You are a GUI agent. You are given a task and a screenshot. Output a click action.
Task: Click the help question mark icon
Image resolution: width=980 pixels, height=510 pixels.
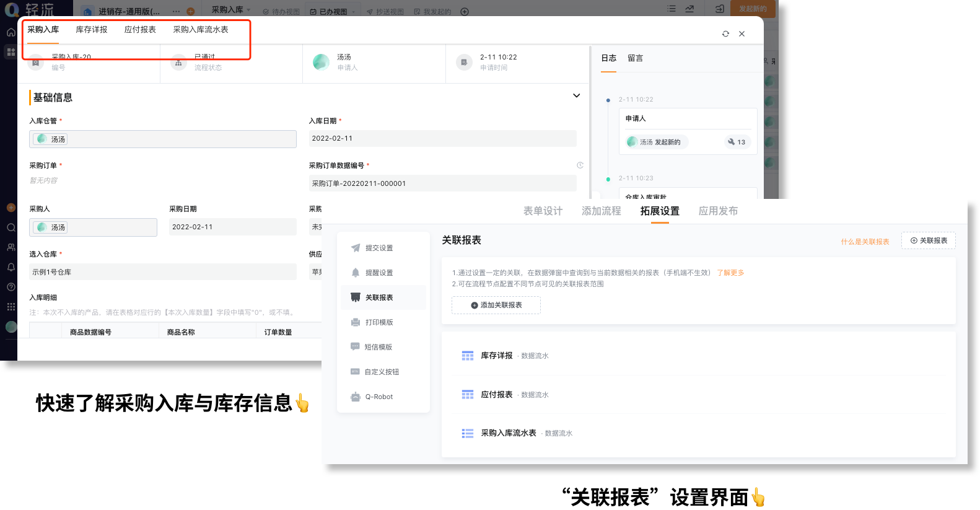coord(11,287)
